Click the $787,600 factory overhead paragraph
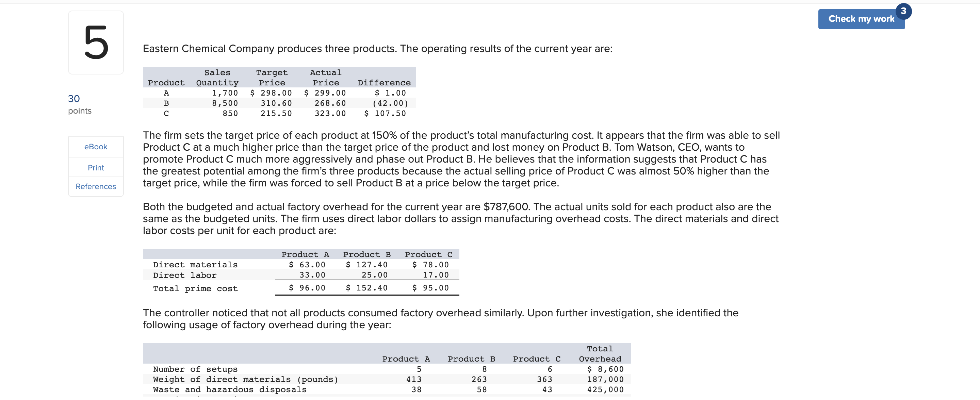This screenshot has height=400, width=980. pos(461,219)
